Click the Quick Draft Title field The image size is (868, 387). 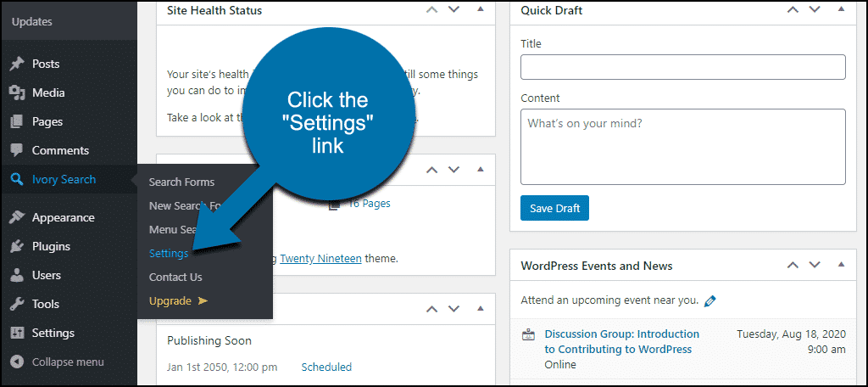coord(682,67)
